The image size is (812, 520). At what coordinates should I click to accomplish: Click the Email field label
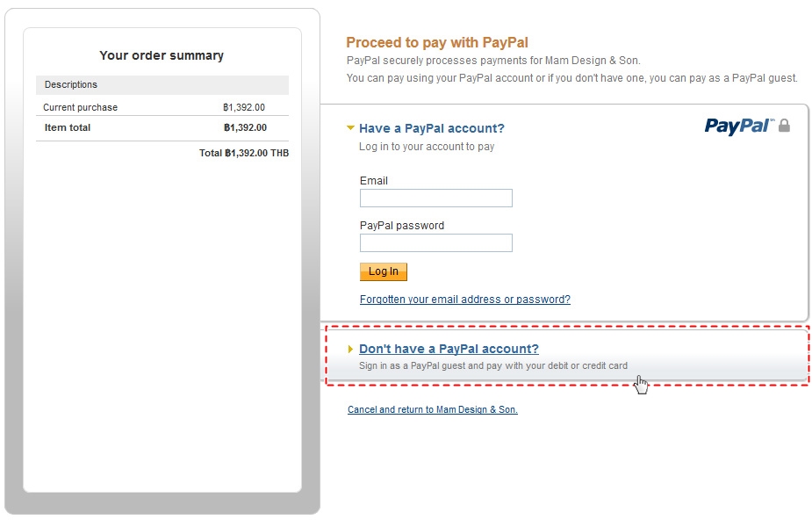pyautogui.click(x=373, y=181)
